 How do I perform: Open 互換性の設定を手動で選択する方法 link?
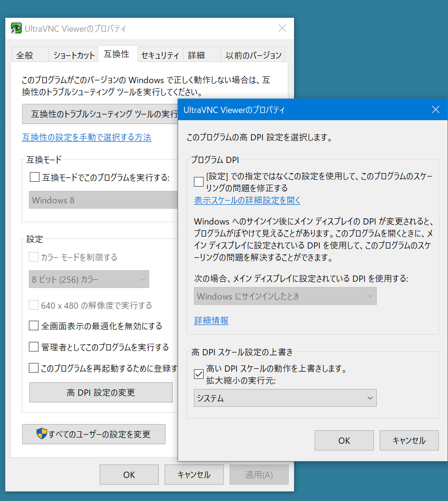click(87, 138)
